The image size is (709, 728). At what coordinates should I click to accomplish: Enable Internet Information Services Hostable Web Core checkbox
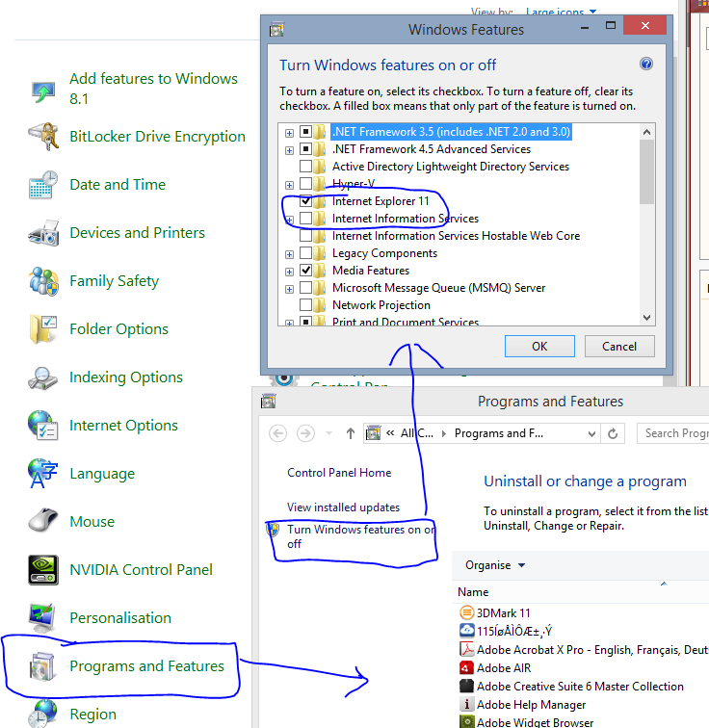(x=305, y=236)
